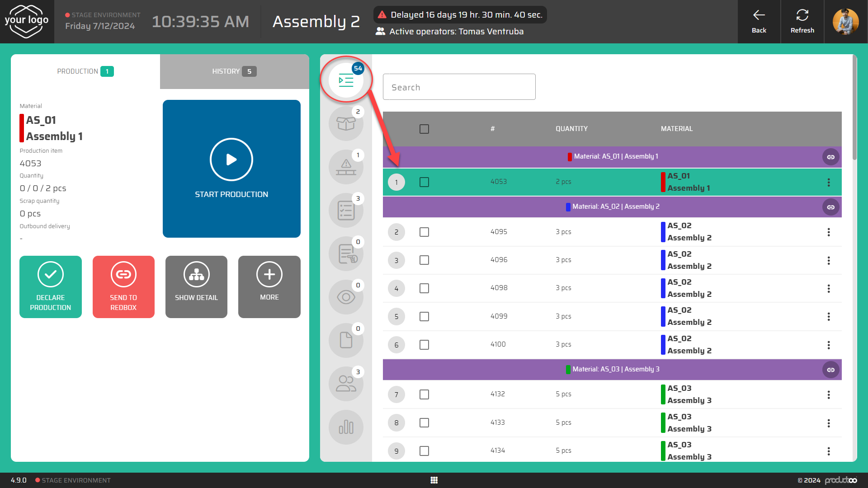868x488 pixels.
Task: Toggle the select-all checkbox in table header
Action: coord(424,129)
